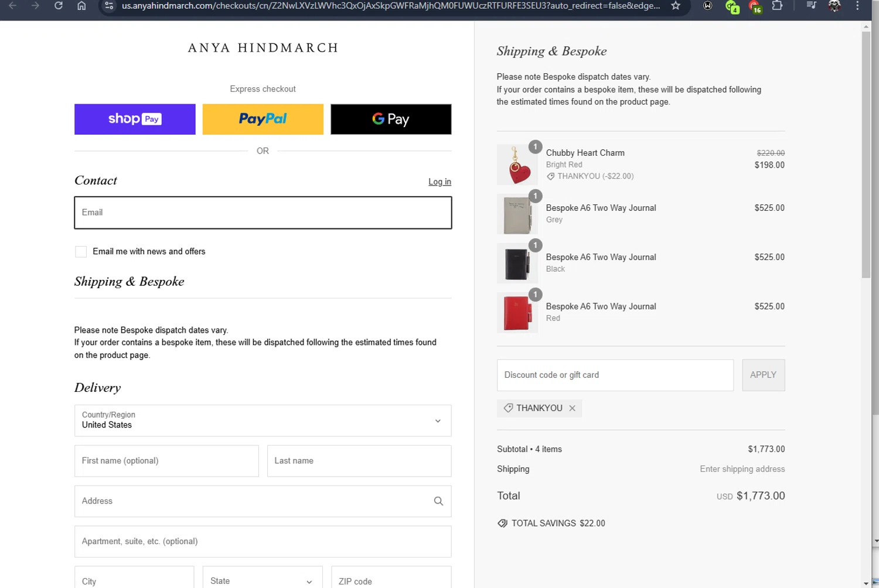Pay with PayPal express checkout
Viewport: 879px width, 588px height.
point(263,119)
